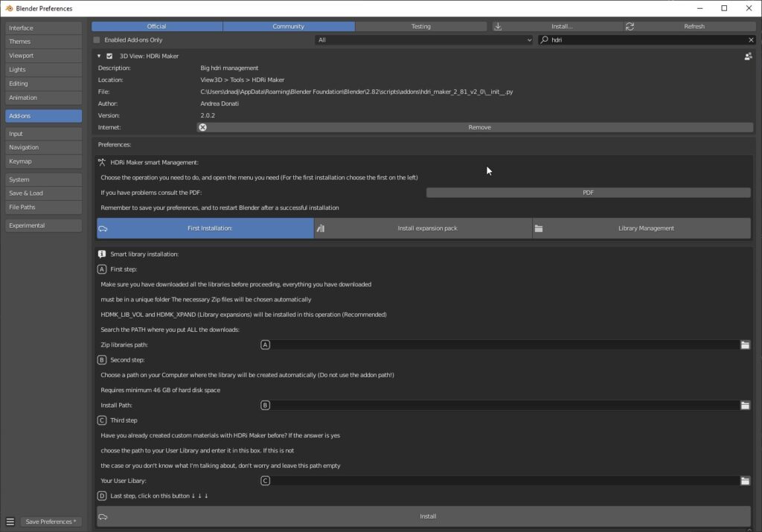762x532 pixels.
Task: Open the File Paths section
Action: tap(44, 208)
